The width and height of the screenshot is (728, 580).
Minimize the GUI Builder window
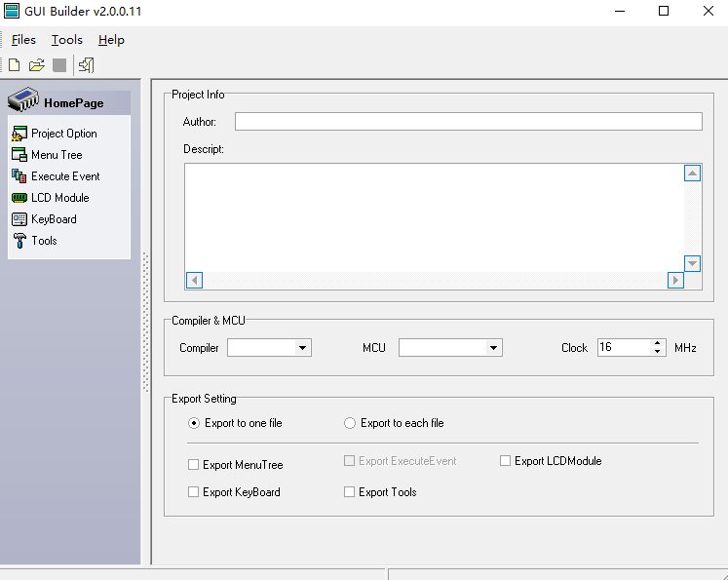(620, 11)
